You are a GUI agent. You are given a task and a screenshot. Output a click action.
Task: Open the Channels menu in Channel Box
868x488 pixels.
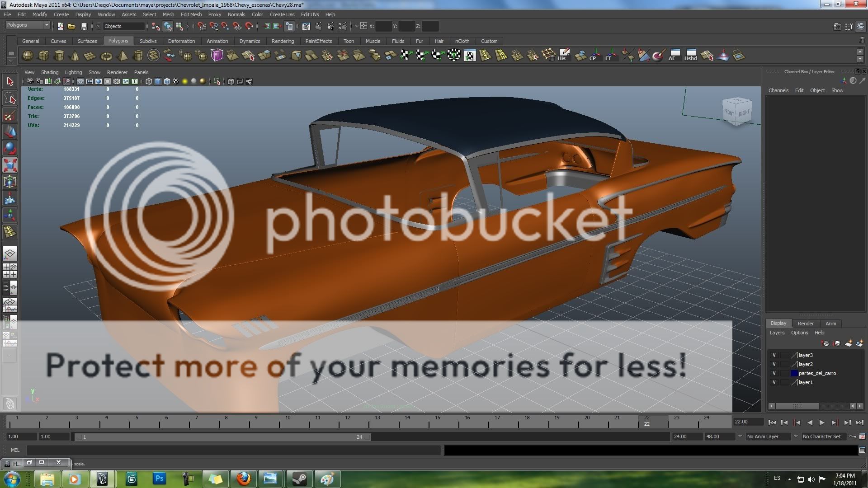click(x=778, y=90)
